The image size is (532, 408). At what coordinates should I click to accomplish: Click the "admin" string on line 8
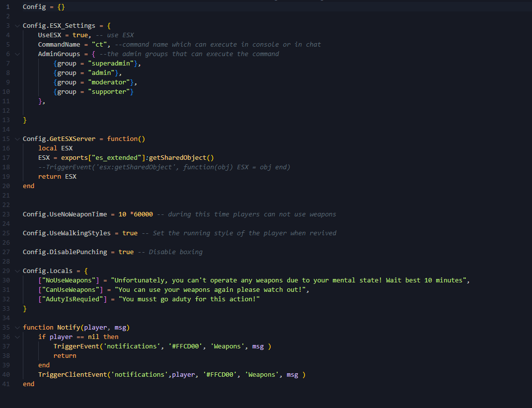coord(101,72)
